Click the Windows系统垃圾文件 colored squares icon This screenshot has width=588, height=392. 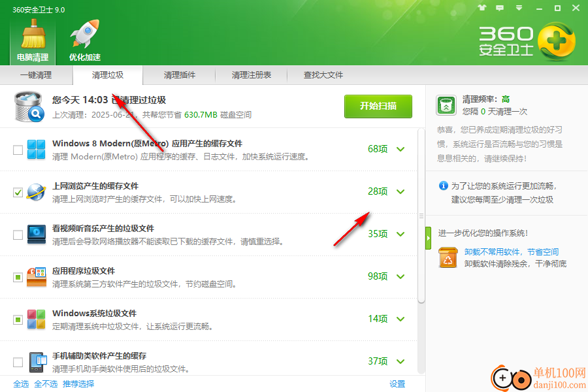click(x=37, y=319)
